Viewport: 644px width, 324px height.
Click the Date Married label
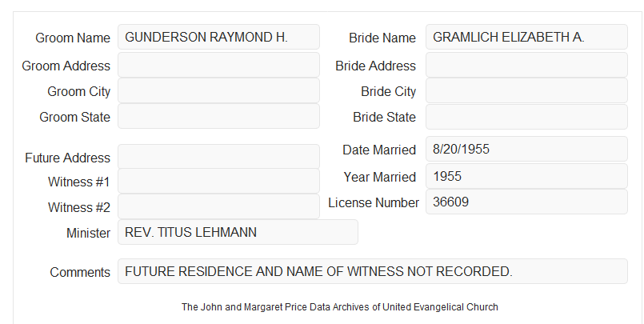pos(379,150)
